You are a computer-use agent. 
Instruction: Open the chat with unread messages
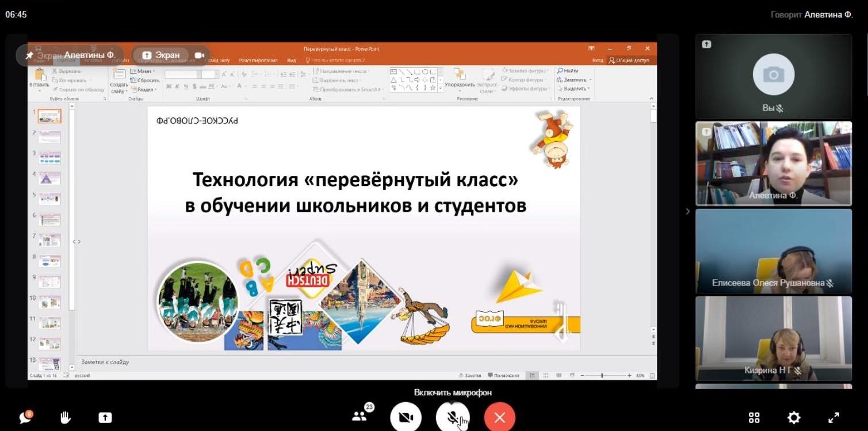(x=25, y=417)
